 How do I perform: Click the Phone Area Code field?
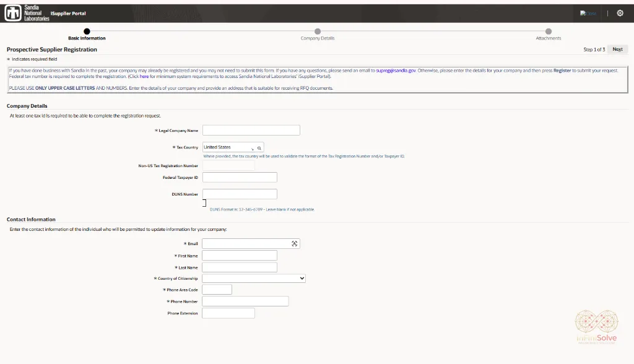217,290
